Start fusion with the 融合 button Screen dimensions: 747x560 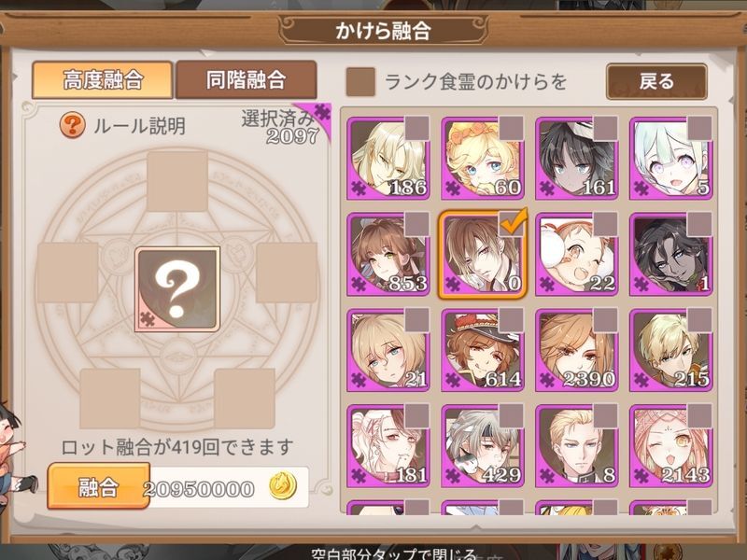click(x=99, y=486)
